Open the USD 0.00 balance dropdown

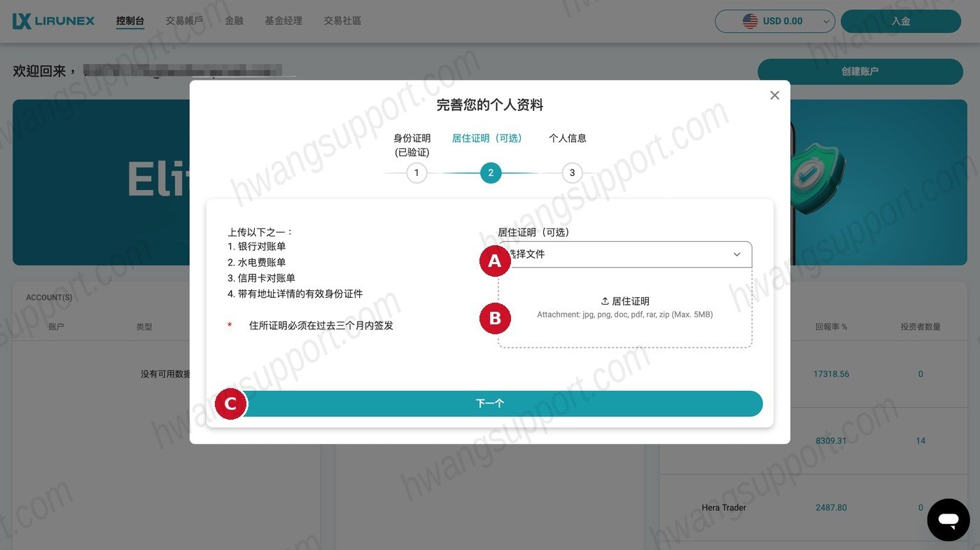(x=775, y=21)
